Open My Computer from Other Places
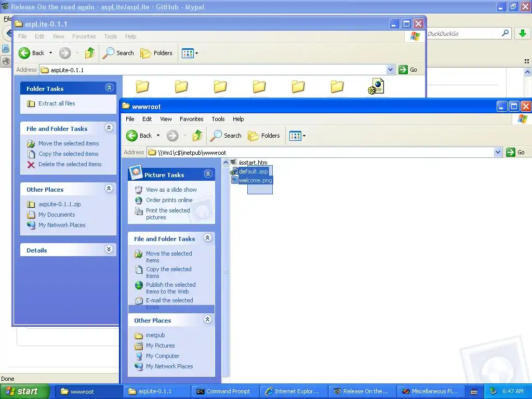 [x=163, y=356]
